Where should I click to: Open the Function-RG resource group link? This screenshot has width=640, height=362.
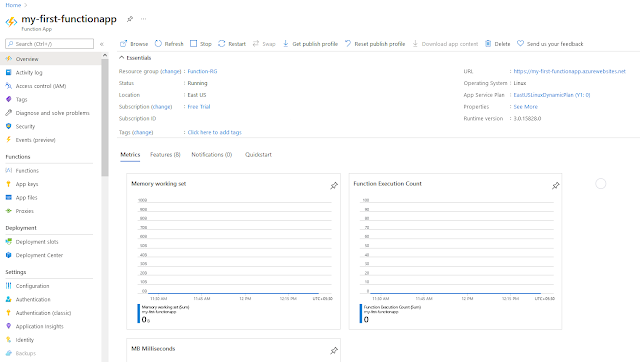(x=202, y=71)
